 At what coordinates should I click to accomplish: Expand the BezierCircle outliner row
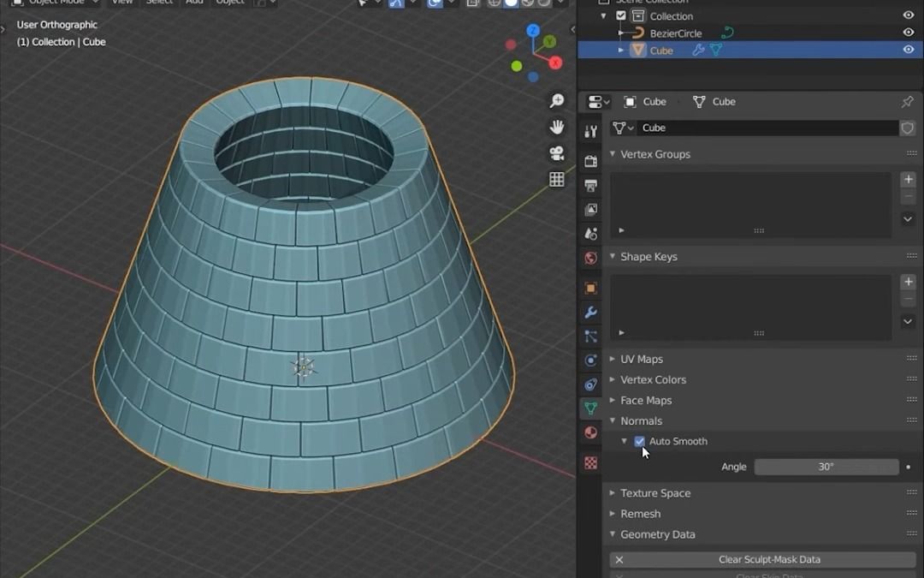[x=620, y=33]
